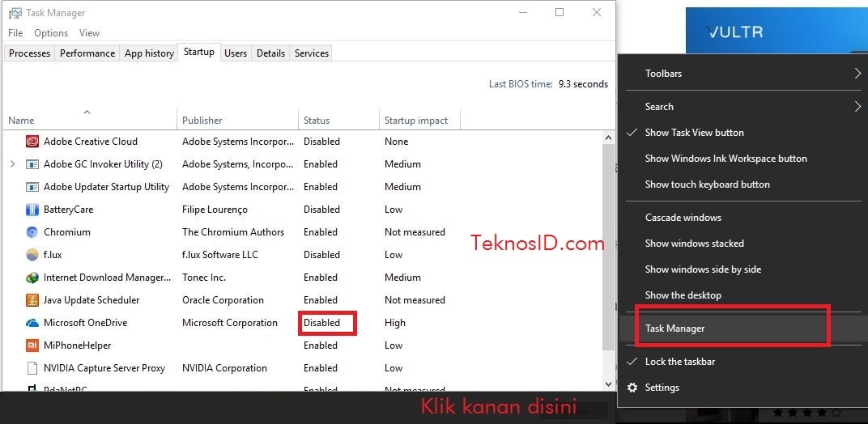Click the Java Update Scheduler icon
The height and width of the screenshot is (424, 868).
click(x=32, y=300)
